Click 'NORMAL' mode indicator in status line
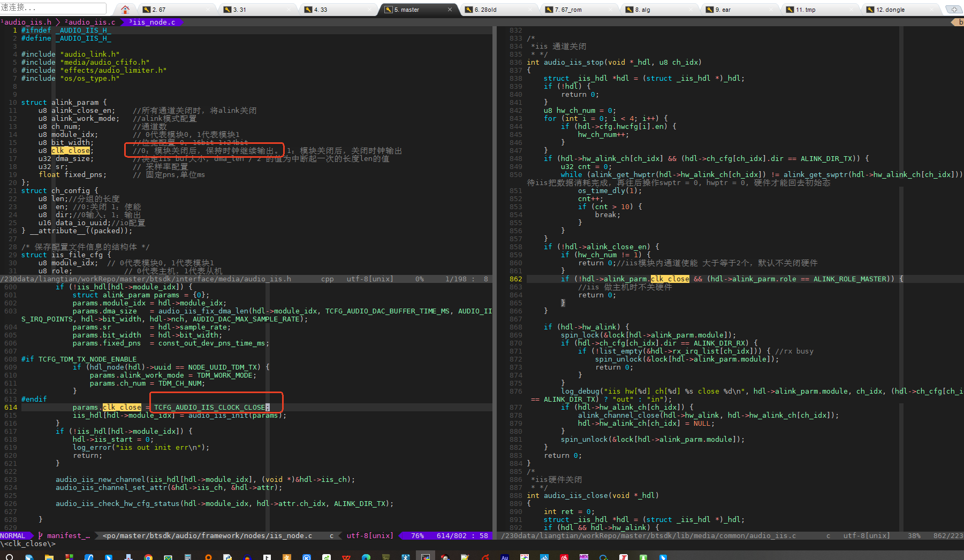 pos(13,535)
